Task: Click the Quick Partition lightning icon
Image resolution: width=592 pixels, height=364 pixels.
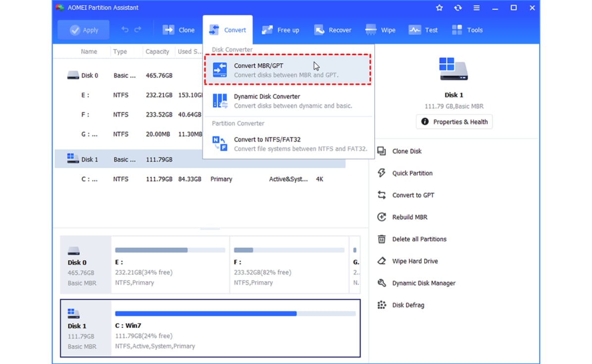Action: click(x=381, y=173)
